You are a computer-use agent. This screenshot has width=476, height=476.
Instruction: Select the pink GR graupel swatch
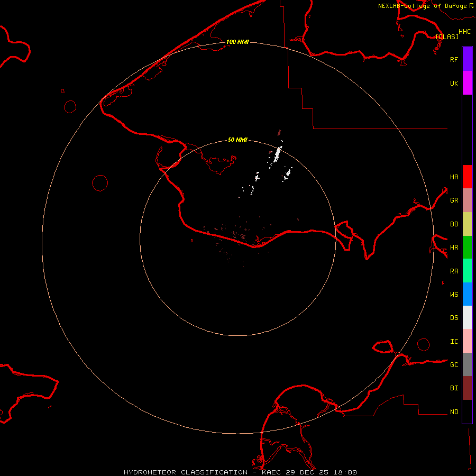pos(467,200)
